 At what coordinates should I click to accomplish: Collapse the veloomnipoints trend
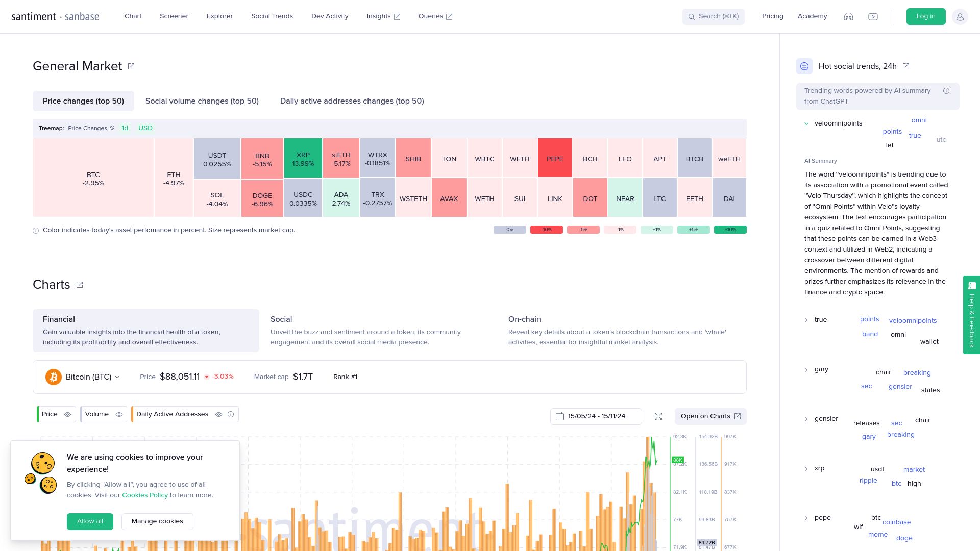806,123
